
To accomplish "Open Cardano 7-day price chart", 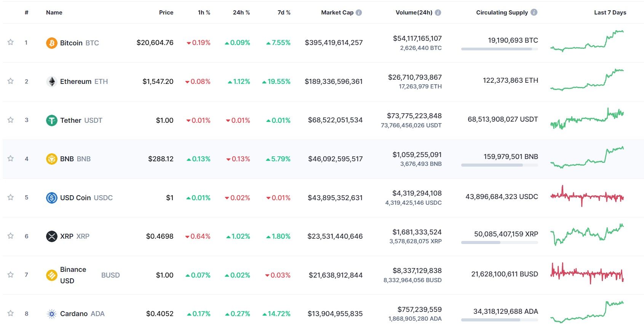I will (587, 312).
